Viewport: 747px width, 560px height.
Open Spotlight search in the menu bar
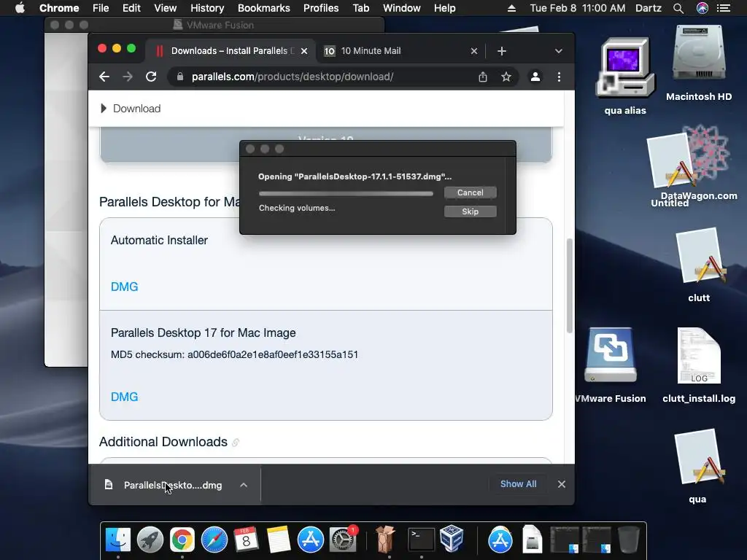pos(678,8)
